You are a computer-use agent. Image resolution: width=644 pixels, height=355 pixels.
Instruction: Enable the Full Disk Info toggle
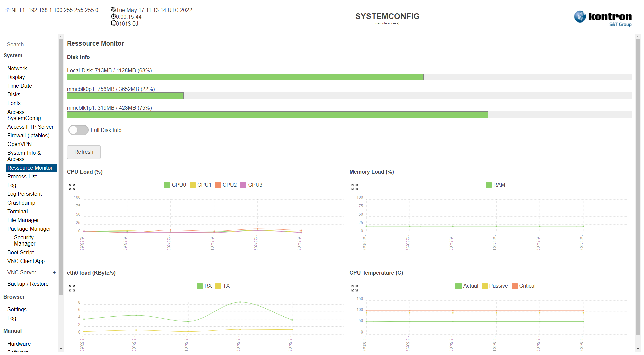78,130
